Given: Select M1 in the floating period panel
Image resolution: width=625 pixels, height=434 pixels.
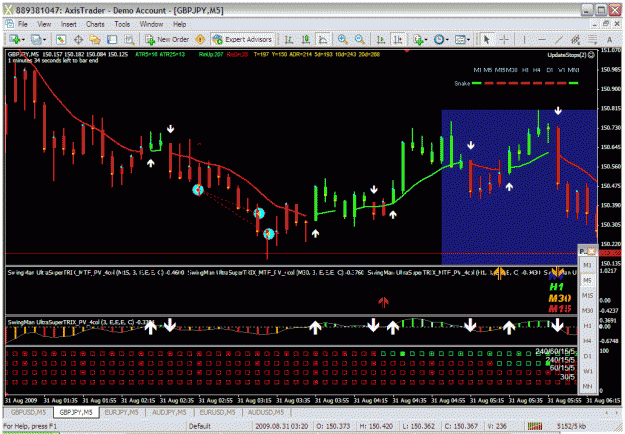Looking at the screenshot, I should pos(587,265).
